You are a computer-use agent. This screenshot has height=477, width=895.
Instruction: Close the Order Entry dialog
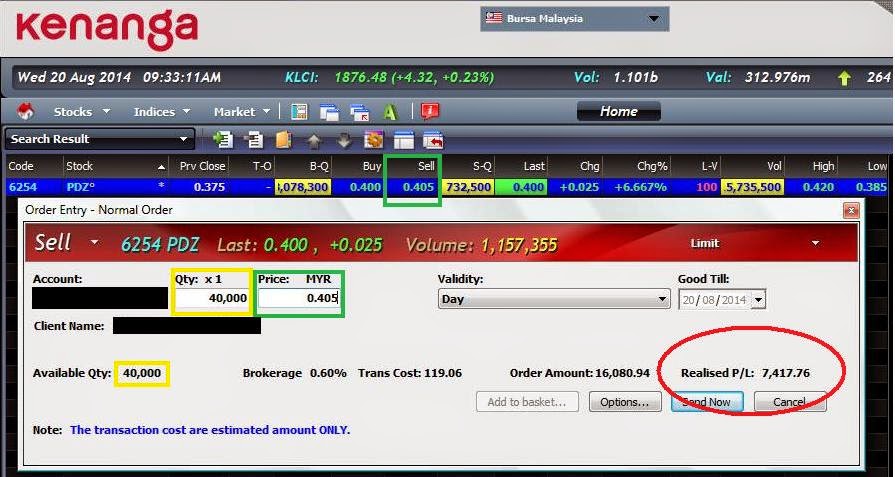click(851, 211)
